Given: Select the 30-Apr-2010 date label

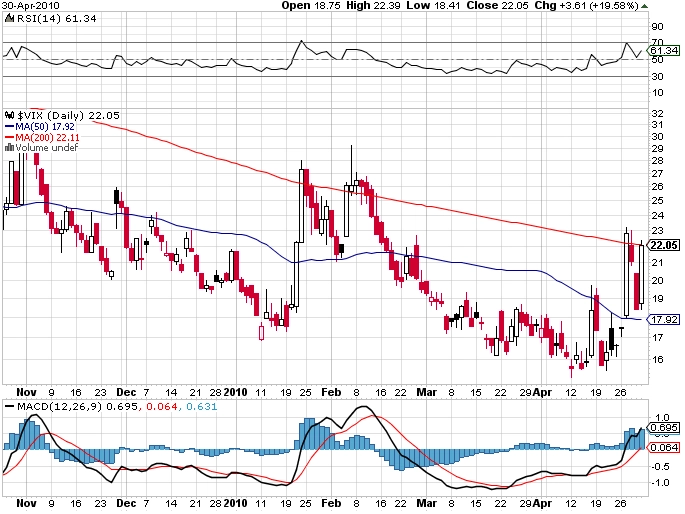Looking at the screenshot, I should point(29,5).
